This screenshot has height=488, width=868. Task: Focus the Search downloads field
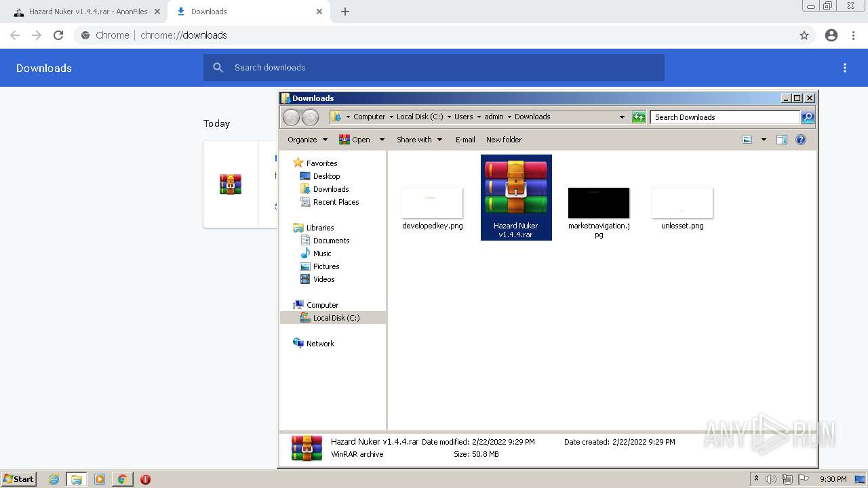point(434,68)
